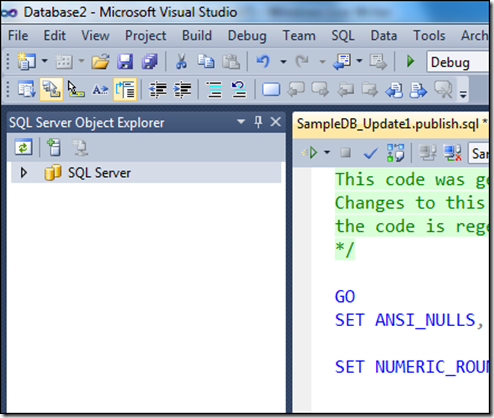
Task: Uncomment the selected lines
Action: point(239,90)
